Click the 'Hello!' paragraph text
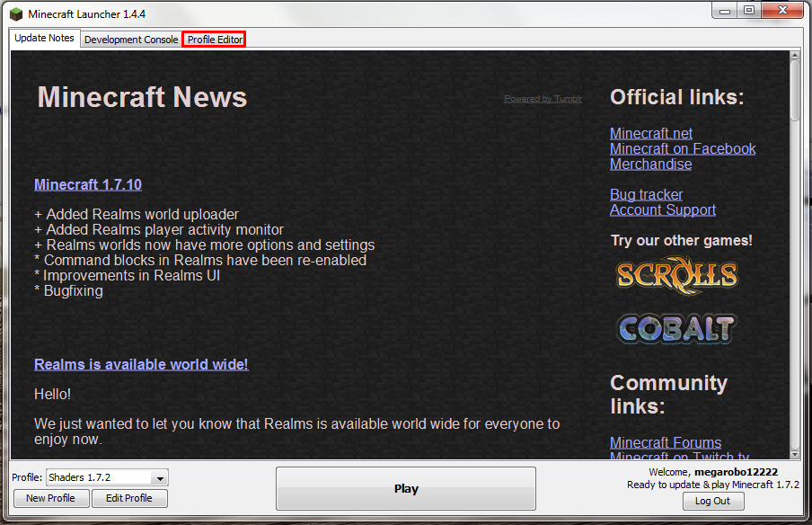 [52, 395]
